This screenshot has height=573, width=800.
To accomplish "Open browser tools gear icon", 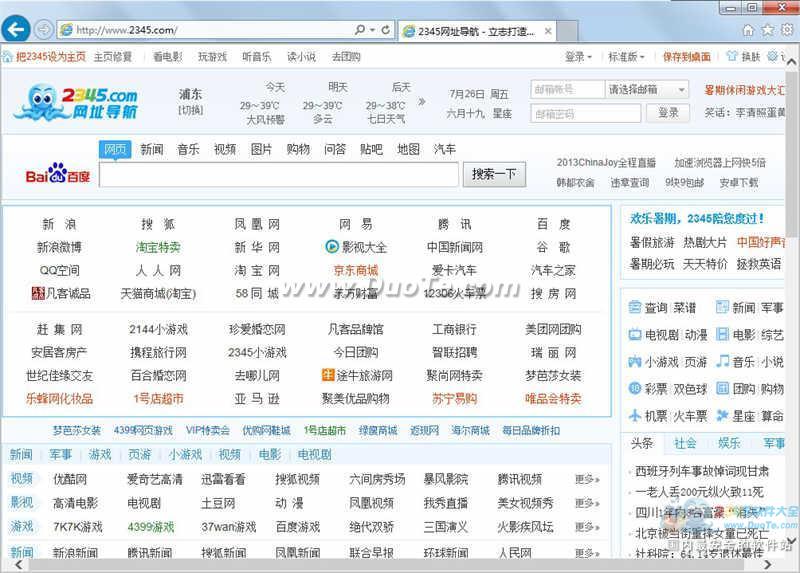I will click(787, 30).
